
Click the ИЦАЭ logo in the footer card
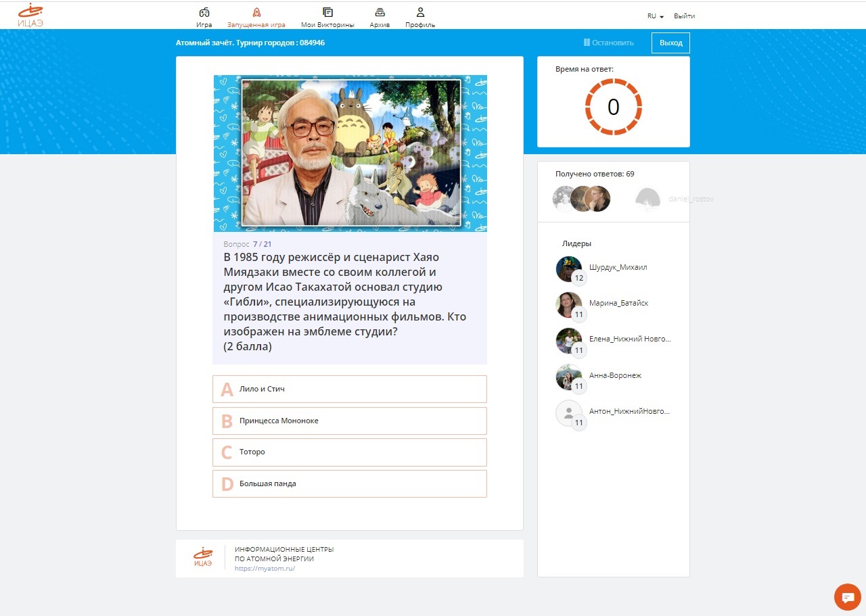point(203,558)
